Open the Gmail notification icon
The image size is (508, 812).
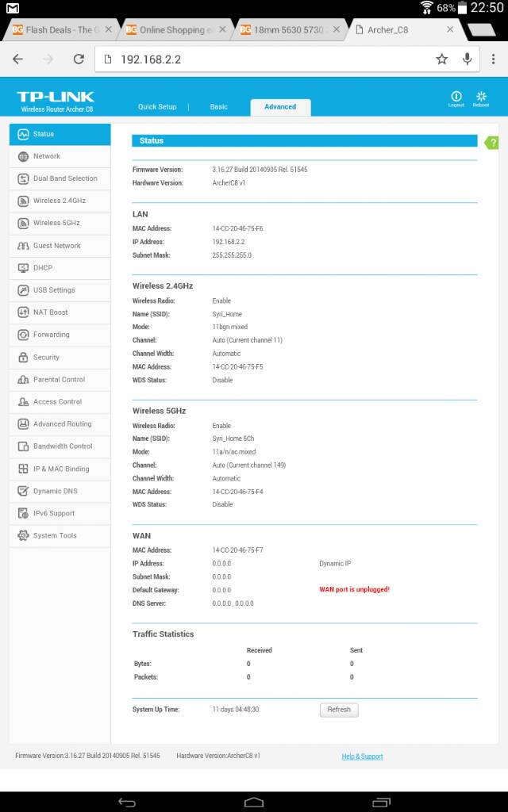(13, 8)
